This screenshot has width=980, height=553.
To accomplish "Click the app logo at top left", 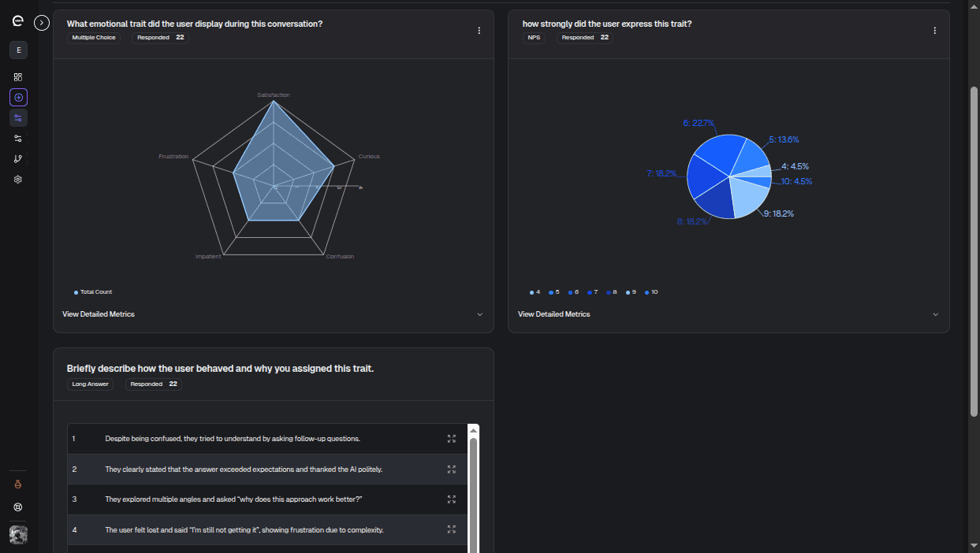I will tap(18, 22).
